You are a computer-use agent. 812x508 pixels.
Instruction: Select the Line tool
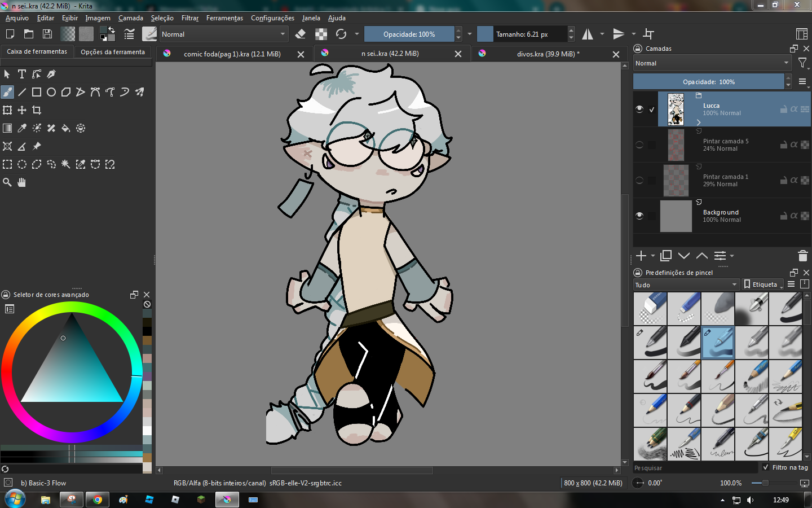[x=22, y=92]
